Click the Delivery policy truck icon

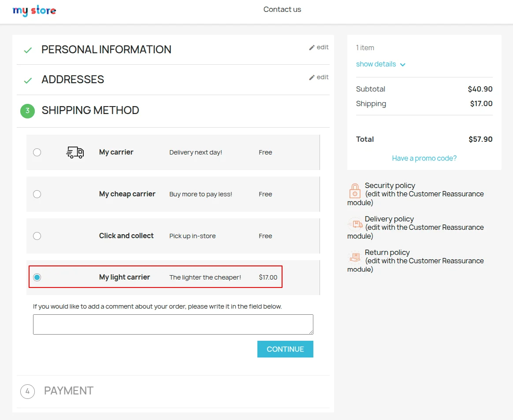click(x=355, y=224)
